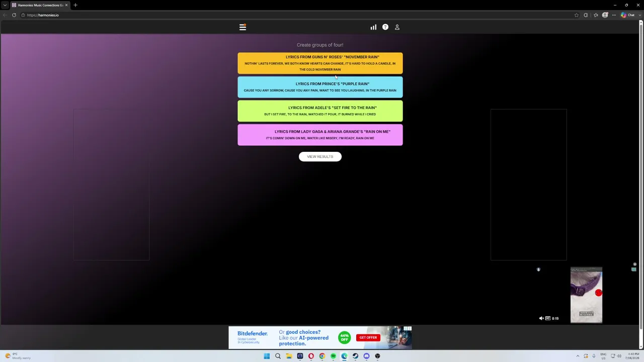
Task: View site information lock icon
Action: click(23, 15)
